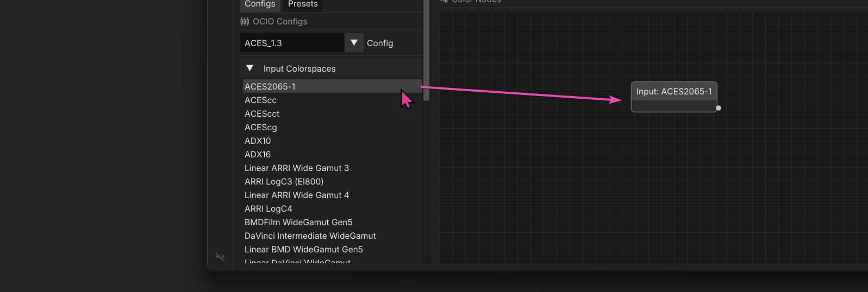868x292 pixels.
Task: Toggle the crossed-out HDR icon
Action: coord(220,257)
